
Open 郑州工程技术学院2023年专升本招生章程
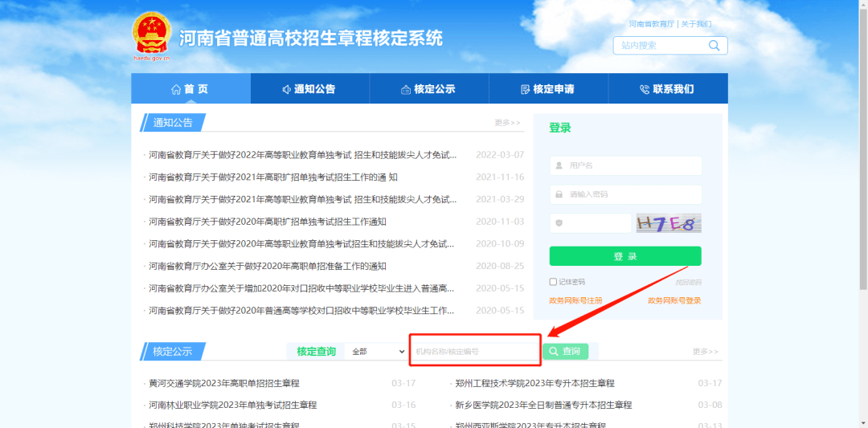pyautogui.click(x=534, y=383)
